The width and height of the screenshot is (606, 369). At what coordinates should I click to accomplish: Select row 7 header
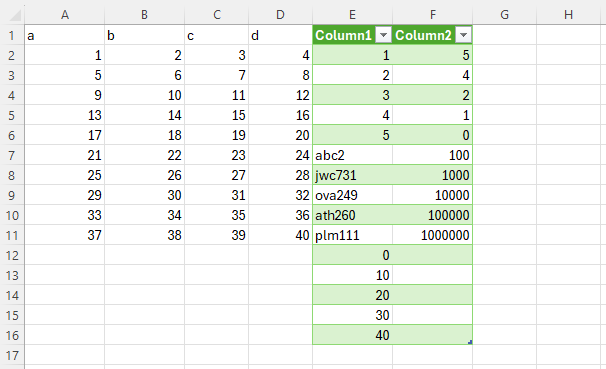point(12,155)
